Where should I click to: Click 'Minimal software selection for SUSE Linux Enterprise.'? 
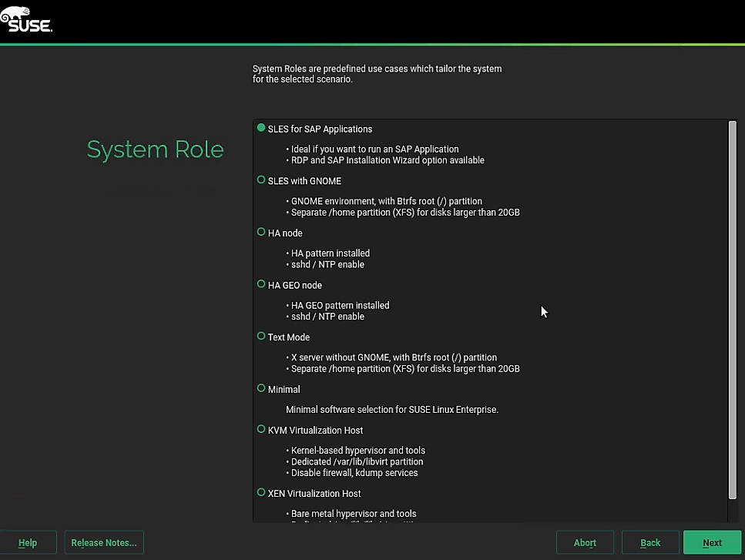point(392,410)
